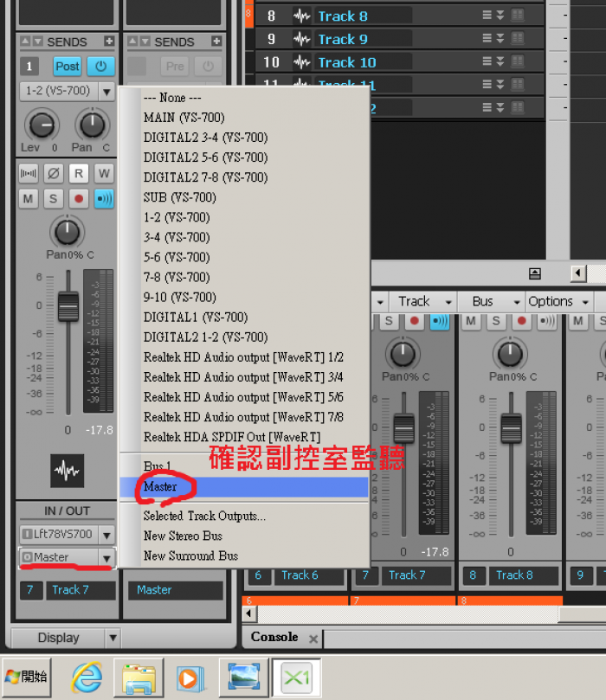Arm record on the Track 7 console strip
Screen dimensions: 606x700
point(416,321)
